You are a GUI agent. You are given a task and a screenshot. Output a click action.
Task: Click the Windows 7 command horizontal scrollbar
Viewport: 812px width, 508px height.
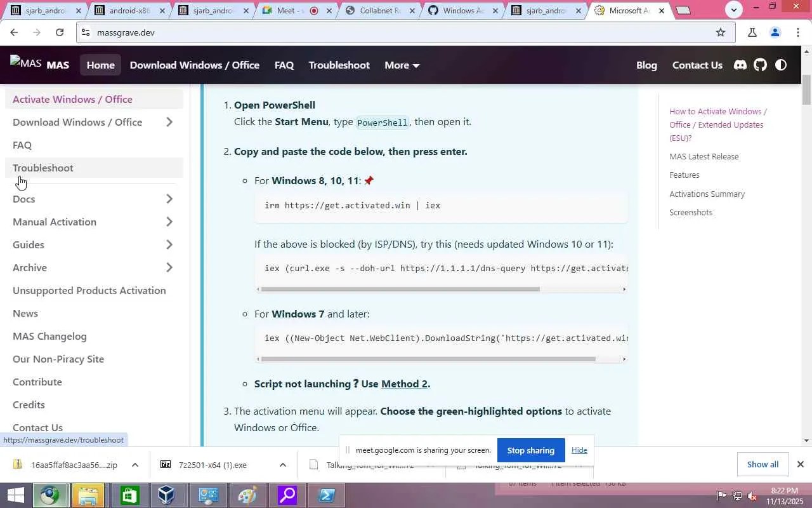pos(428,359)
